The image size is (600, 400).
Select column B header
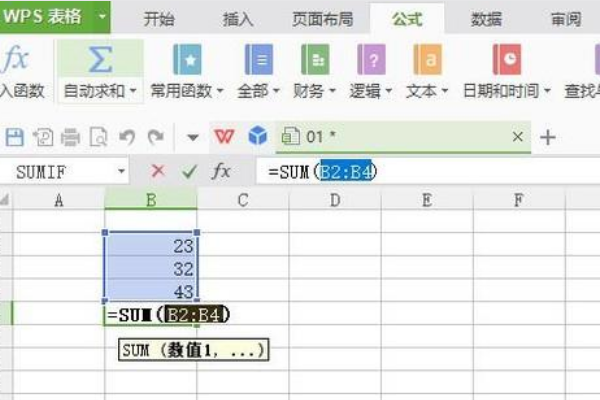click(151, 200)
